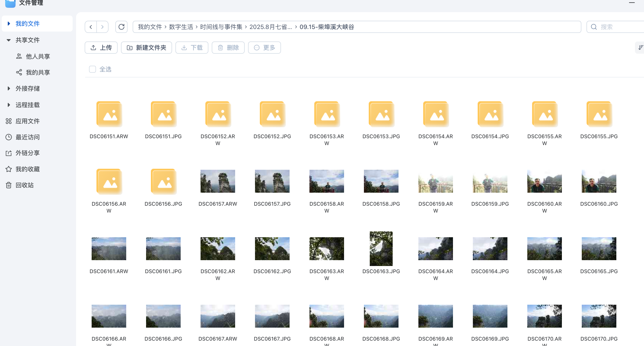
Task: Open 应用文件 app files item
Action: (27, 121)
